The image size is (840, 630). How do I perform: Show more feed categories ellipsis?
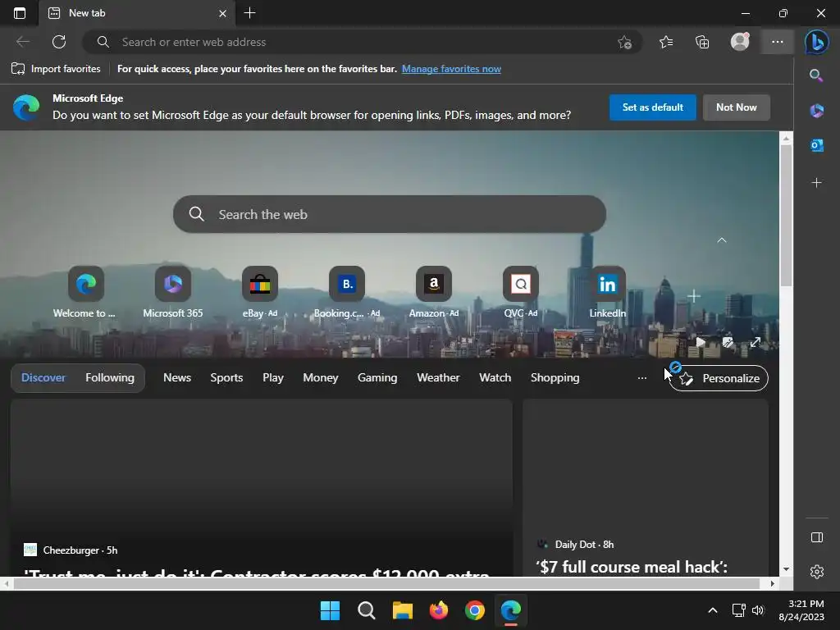[x=641, y=378]
